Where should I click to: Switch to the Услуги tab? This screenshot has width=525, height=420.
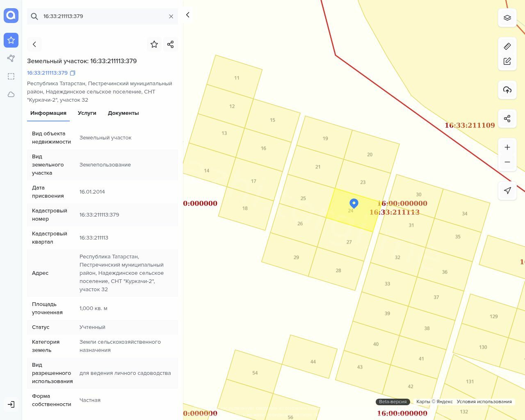87,113
